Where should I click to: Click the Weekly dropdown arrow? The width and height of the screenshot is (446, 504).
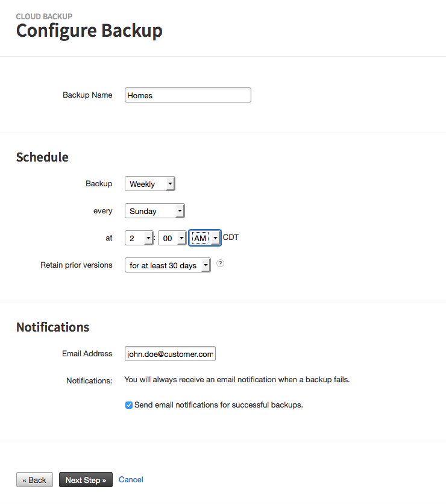[x=170, y=184]
